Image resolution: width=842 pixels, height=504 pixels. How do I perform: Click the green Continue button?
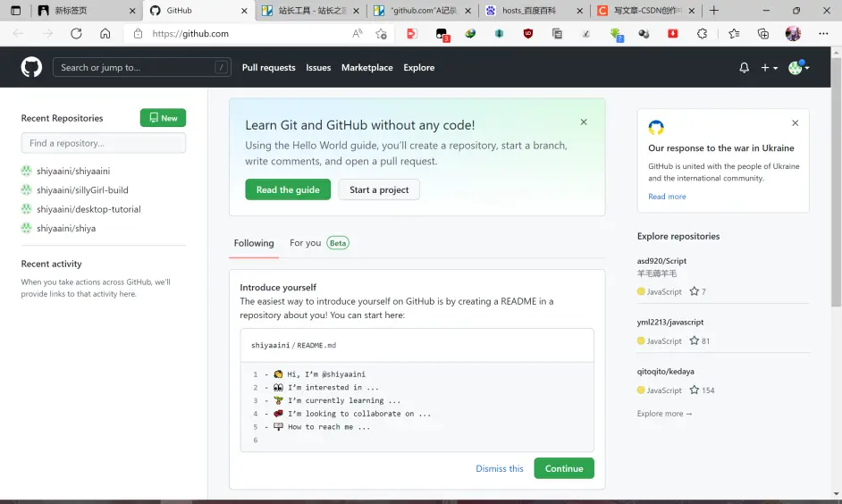coord(564,468)
